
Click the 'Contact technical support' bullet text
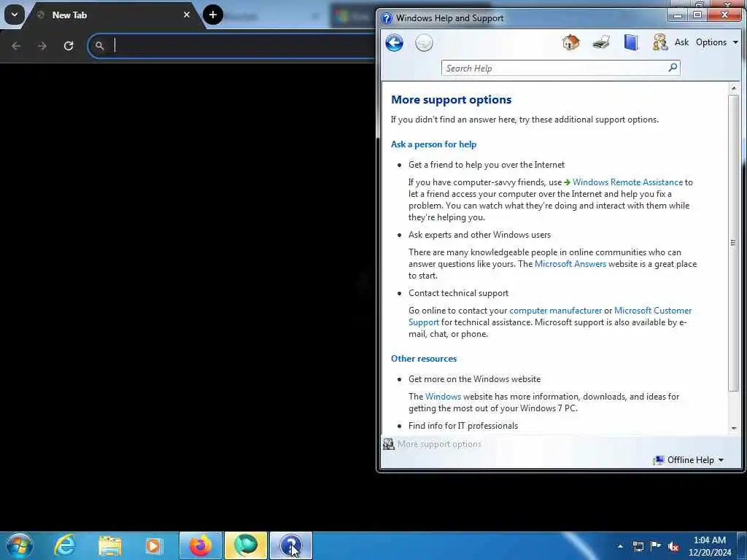tap(458, 293)
